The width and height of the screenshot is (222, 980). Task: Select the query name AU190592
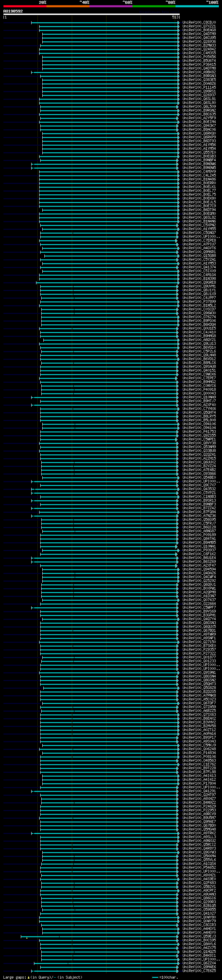[13, 11]
